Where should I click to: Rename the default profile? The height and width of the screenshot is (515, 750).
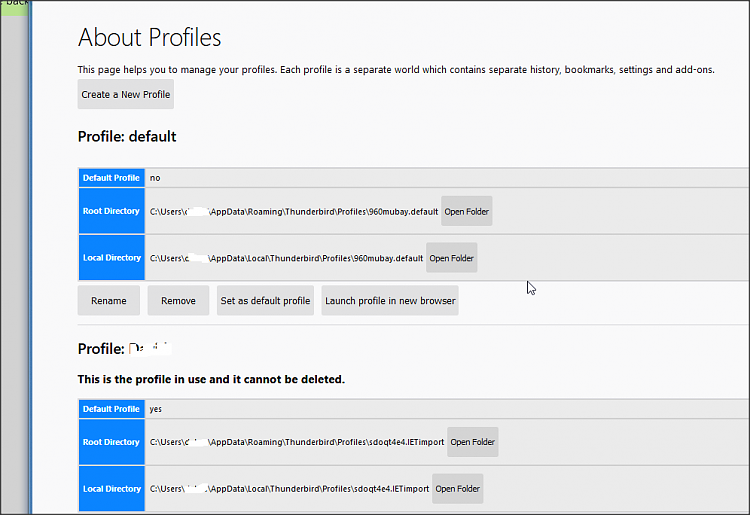pos(109,301)
